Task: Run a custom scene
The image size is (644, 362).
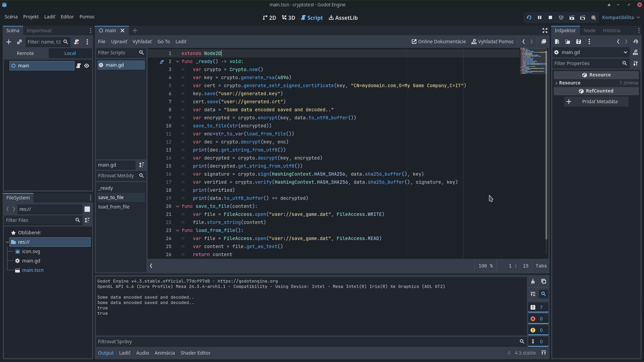Action: click(x=583, y=17)
